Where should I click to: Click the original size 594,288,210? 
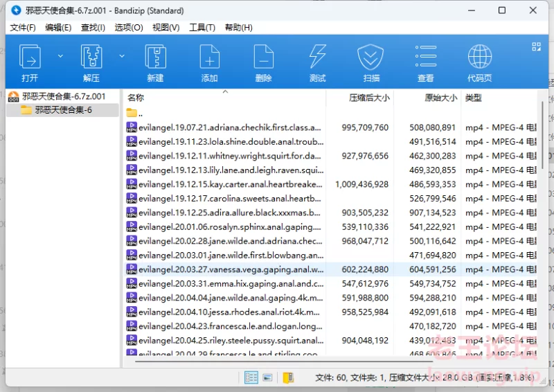(432, 298)
